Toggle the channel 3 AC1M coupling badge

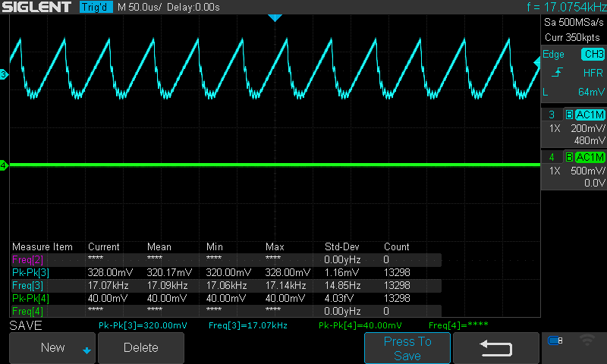coord(590,115)
